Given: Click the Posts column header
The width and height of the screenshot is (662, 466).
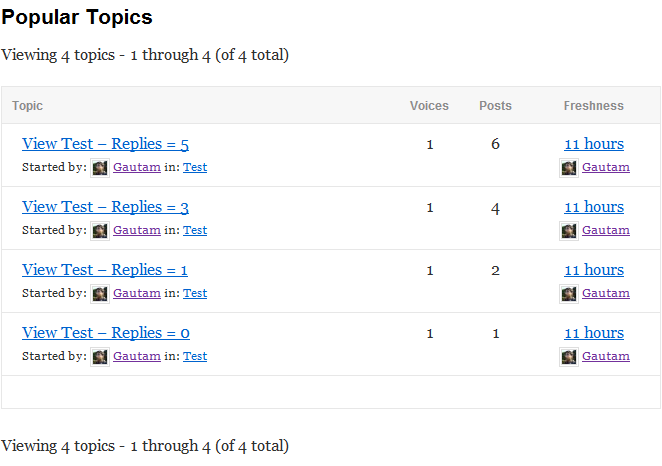Looking at the screenshot, I should pos(495,106).
